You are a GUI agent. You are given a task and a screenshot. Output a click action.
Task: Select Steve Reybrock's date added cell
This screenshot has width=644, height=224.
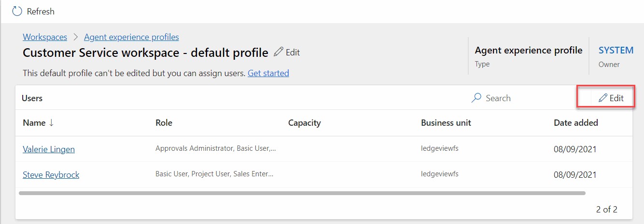click(x=575, y=175)
